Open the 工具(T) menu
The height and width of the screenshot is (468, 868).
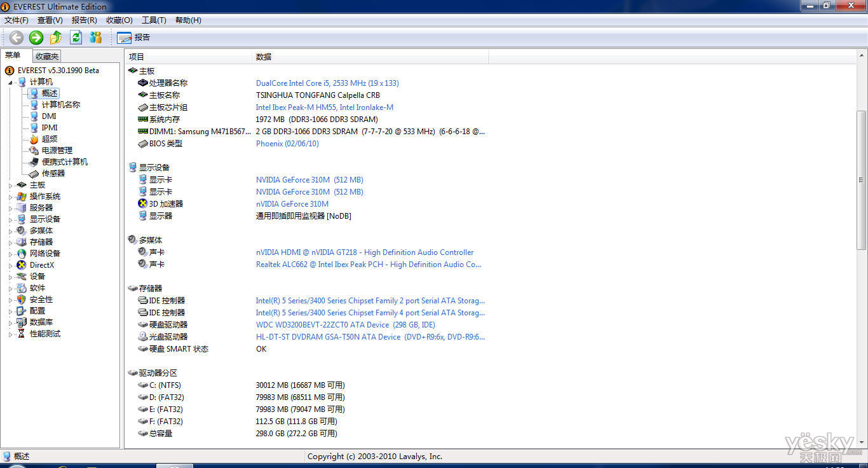click(x=154, y=20)
